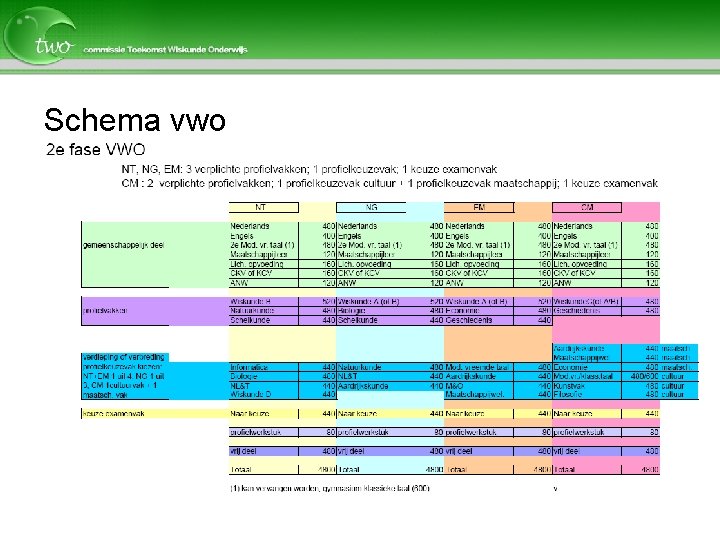The image size is (720, 540).
Task: Click 'Informatica' in the NT column
Action: coord(249,367)
